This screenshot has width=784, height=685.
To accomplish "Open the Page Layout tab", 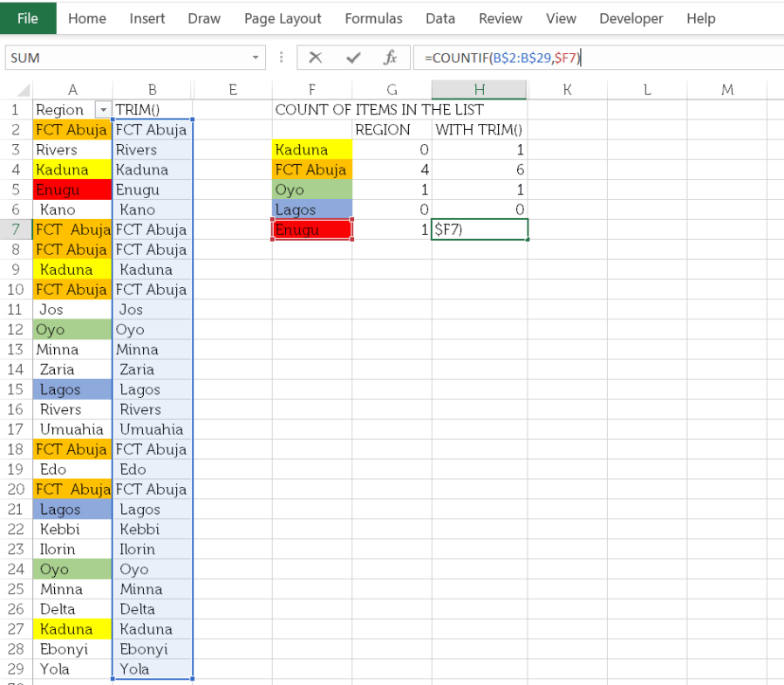I will 283,18.
